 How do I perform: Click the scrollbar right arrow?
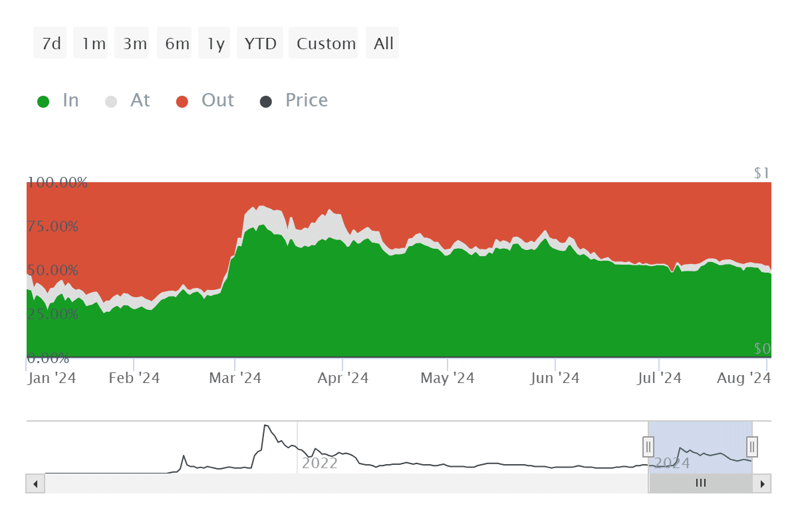click(x=762, y=483)
